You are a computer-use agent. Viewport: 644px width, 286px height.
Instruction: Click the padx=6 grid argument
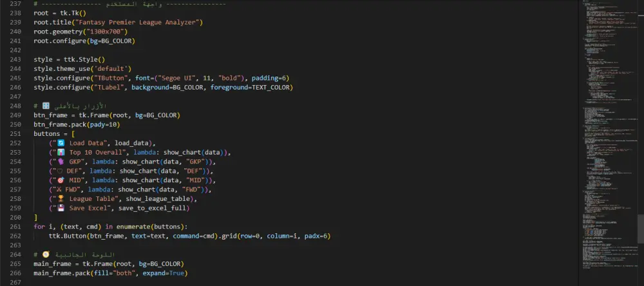pyautogui.click(x=316, y=236)
